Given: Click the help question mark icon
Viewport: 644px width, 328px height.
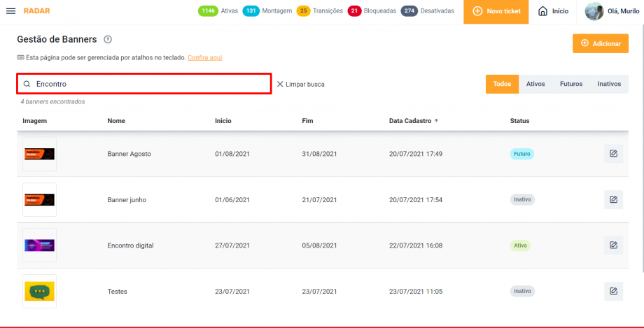Looking at the screenshot, I should pyautogui.click(x=108, y=40).
